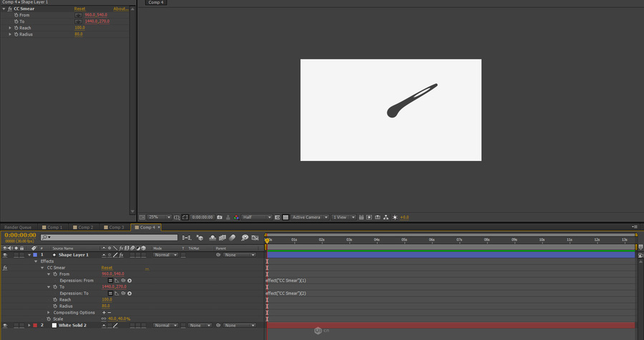
Task: Expand the White Solid 2 layer properties
Action: point(29,325)
